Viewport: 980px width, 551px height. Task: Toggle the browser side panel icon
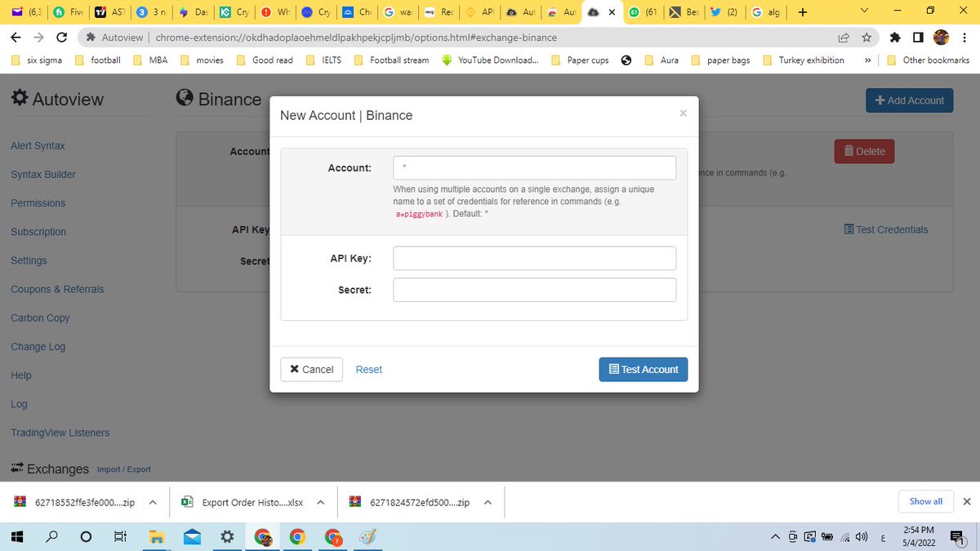918,38
